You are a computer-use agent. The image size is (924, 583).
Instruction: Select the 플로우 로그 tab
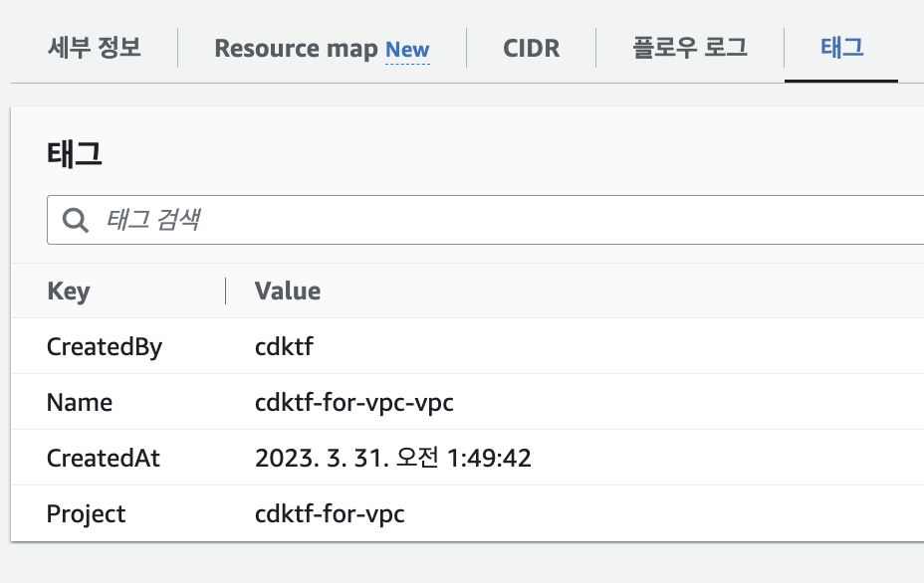click(690, 48)
